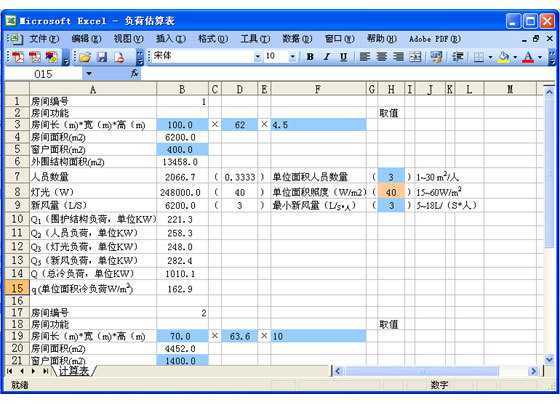Click the fill color bucket icon
This screenshot has height=403, width=560.
point(504,57)
